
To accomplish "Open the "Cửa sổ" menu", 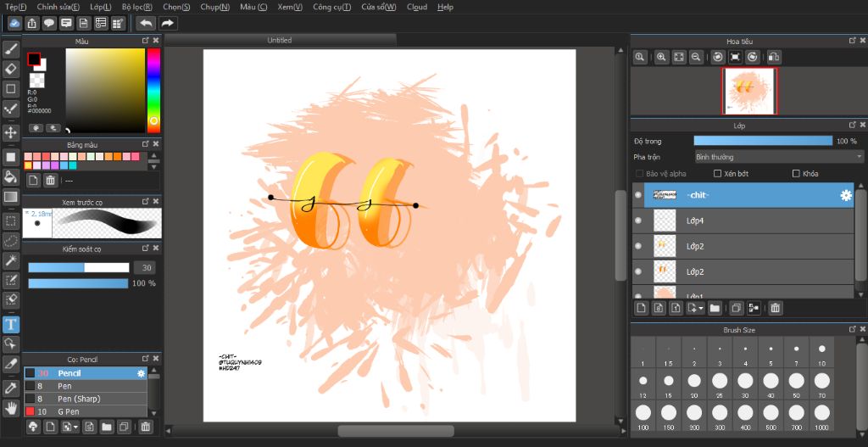I will [378, 7].
